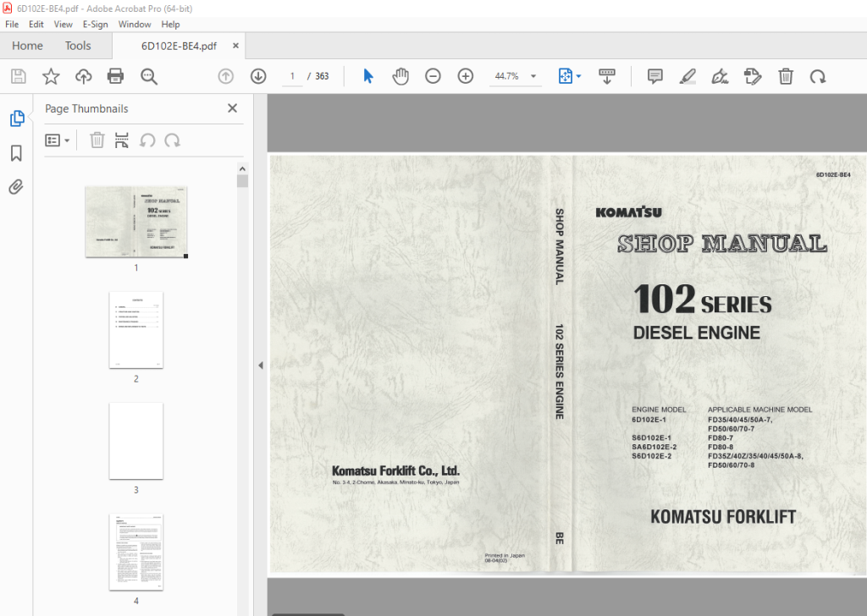
Task: Collapse the navigation pane arrow
Action: [x=261, y=366]
